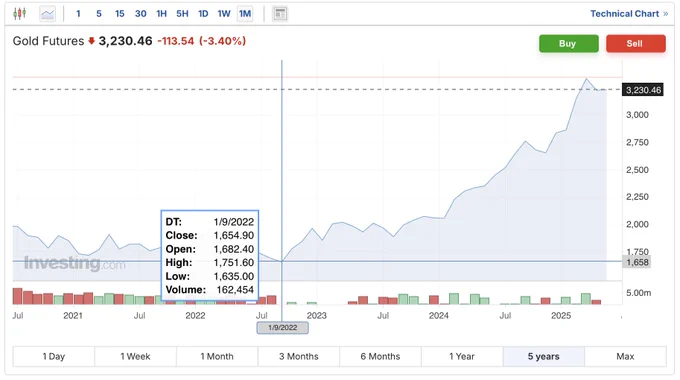The image size is (680, 380).
Task: Click the 2025 label on time axis
Action: (x=561, y=316)
